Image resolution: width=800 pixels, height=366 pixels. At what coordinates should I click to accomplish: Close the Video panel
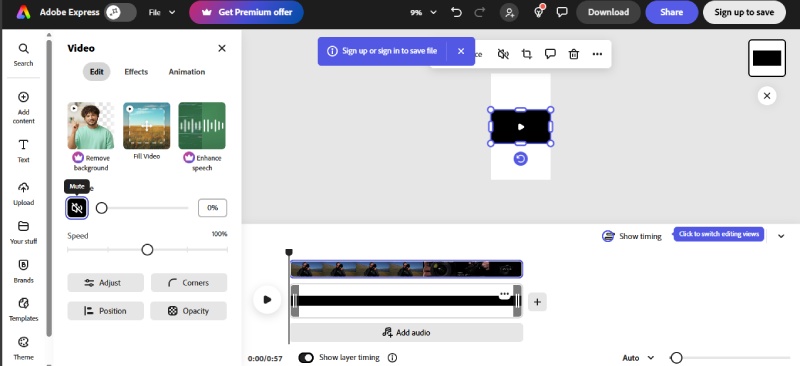(222, 48)
